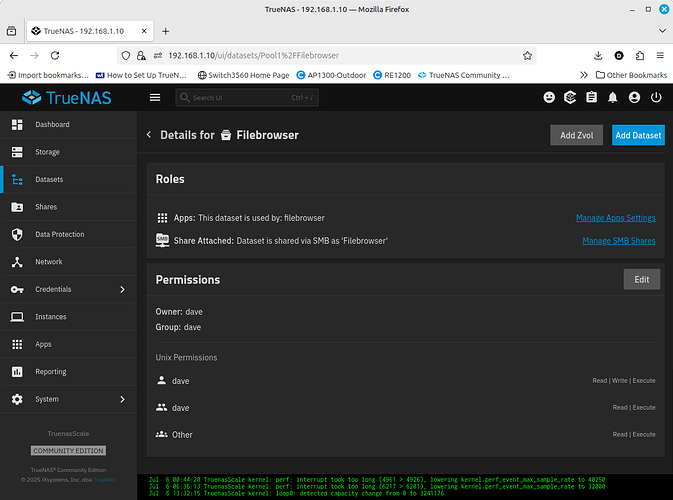Open the jobs clipboard icon

tap(591, 98)
